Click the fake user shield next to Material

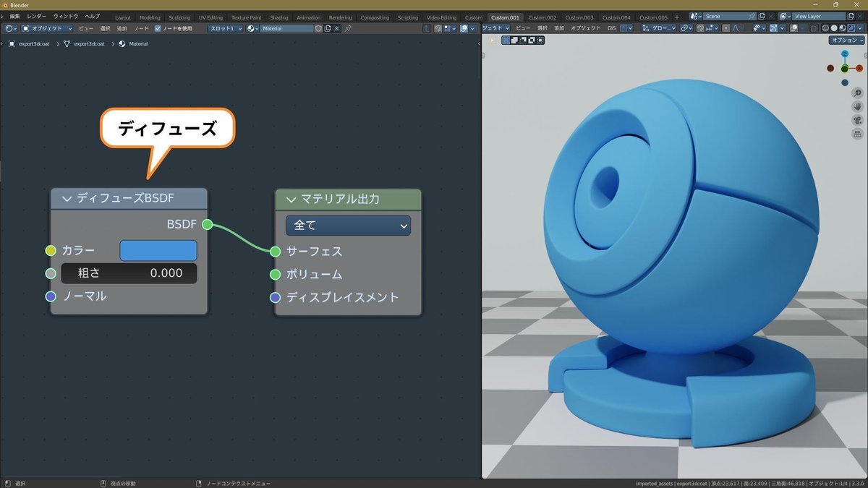tap(318, 28)
